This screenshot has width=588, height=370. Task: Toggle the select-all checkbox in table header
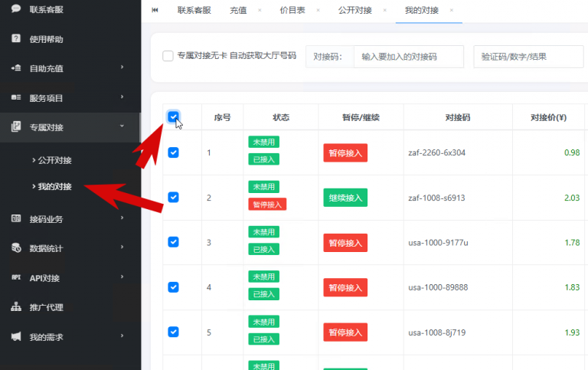(x=173, y=117)
